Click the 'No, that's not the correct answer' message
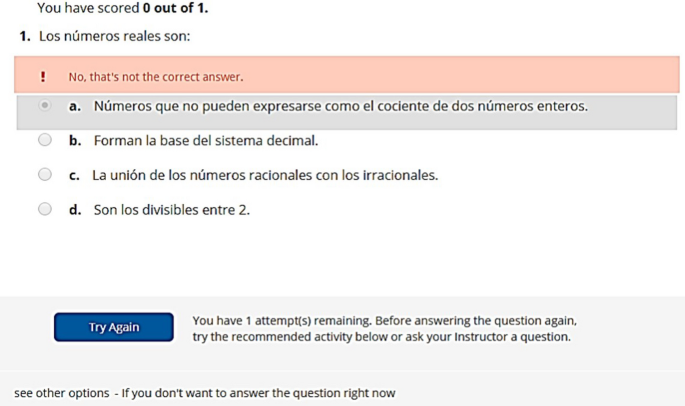Screen dimensions: 685x406 [x=156, y=76]
